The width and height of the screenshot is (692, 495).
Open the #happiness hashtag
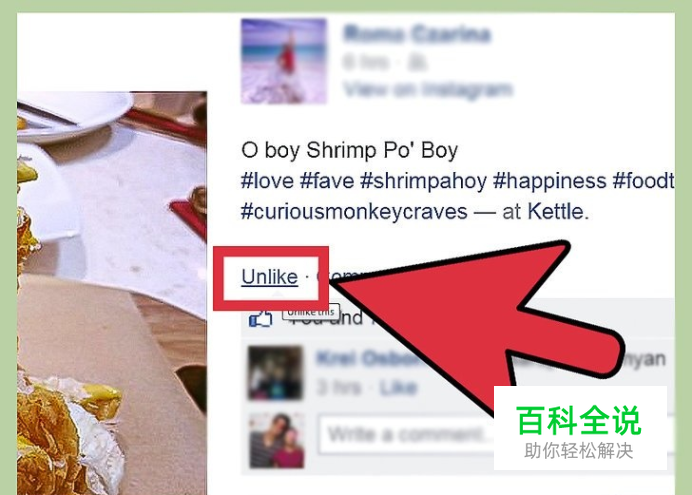tap(549, 181)
